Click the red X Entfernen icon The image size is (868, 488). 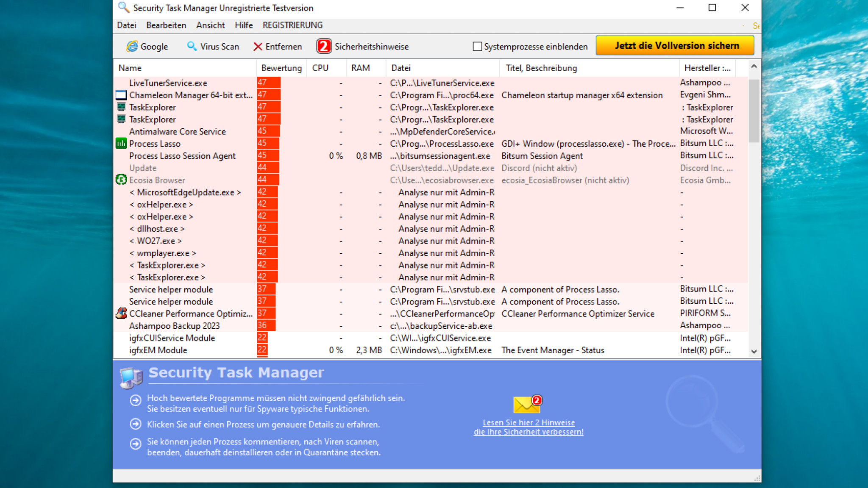coord(258,47)
